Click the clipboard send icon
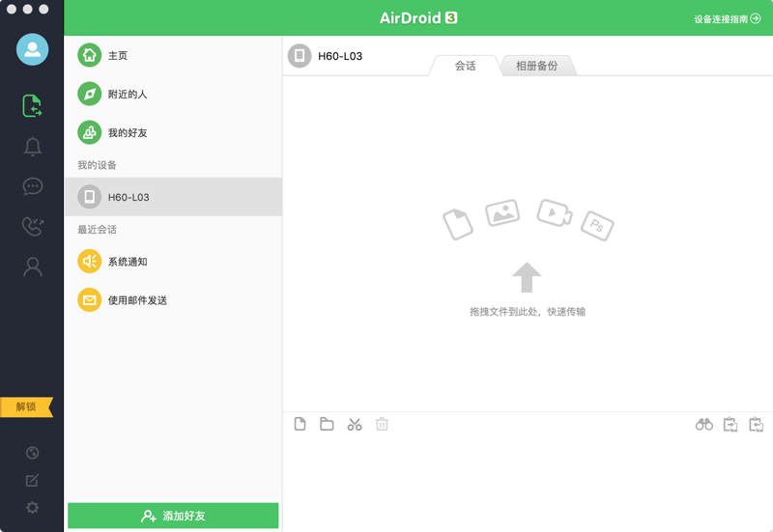773x532 pixels. [x=730, y=424]
